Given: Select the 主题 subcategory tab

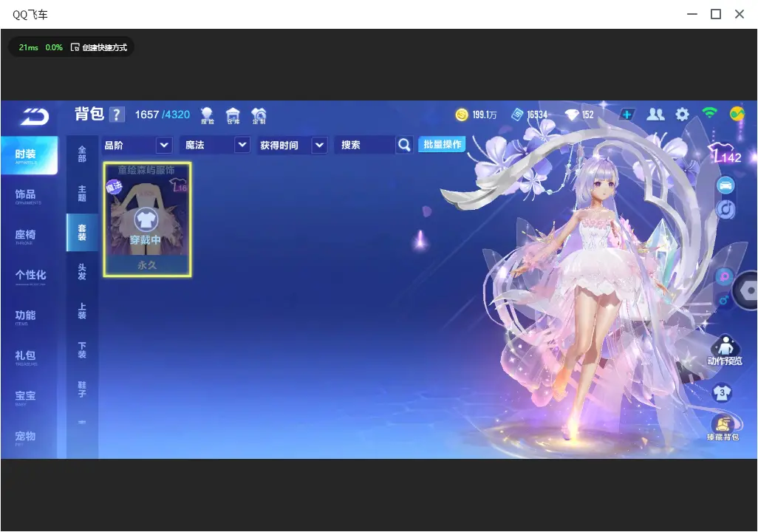Looking at the screenshot, I should [82, 194].
